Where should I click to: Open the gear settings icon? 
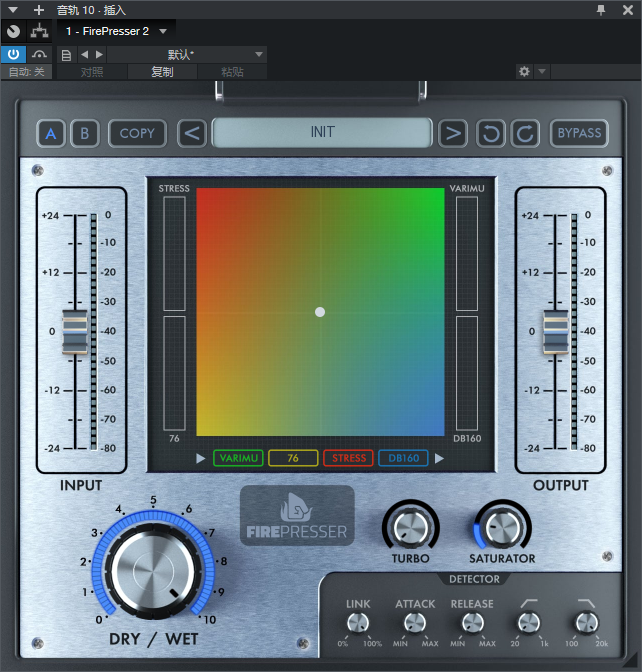coord(525,71)
